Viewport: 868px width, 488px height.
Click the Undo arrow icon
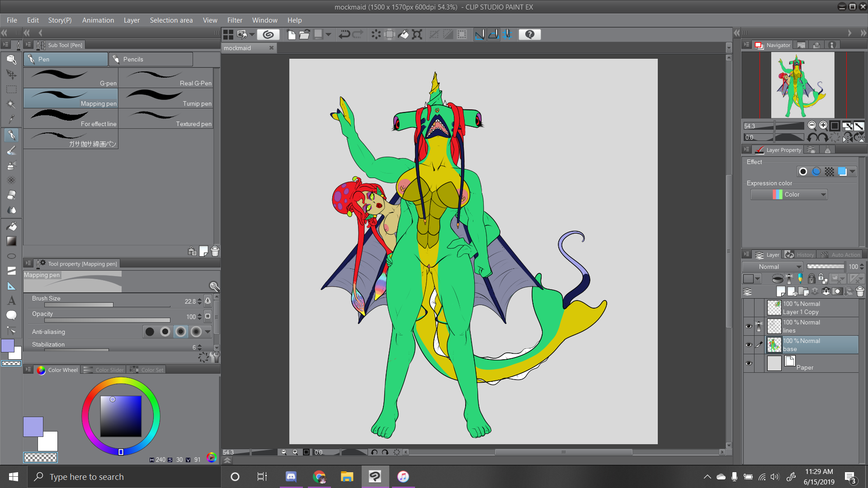click(344, 34)
